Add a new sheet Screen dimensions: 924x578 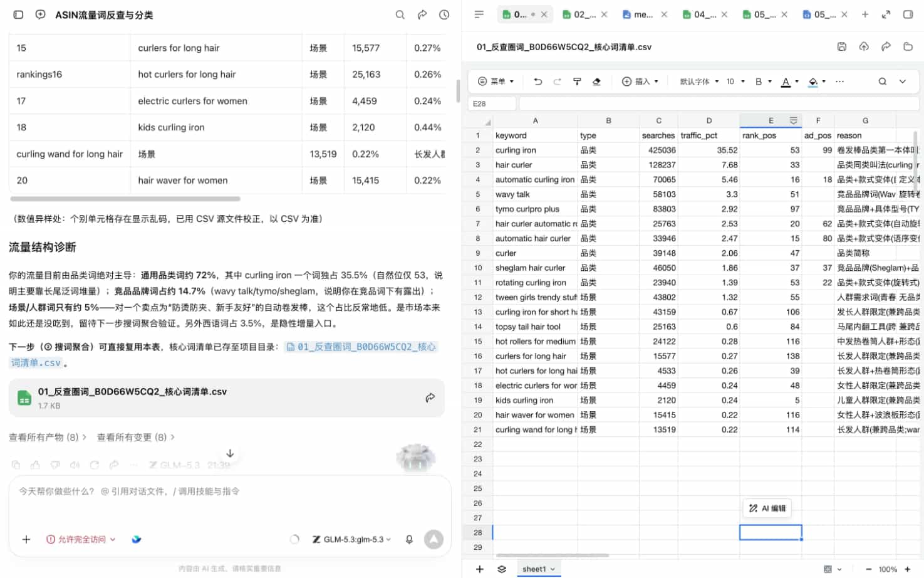[480, 569]
